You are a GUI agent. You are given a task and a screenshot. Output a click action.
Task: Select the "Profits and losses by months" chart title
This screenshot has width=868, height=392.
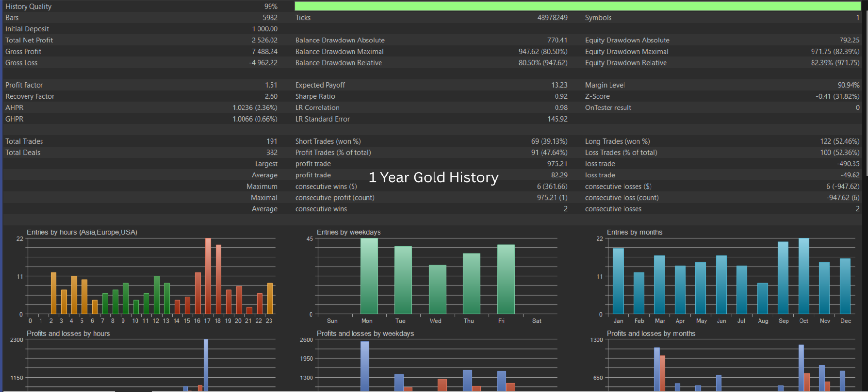click(x=651, y=334)
